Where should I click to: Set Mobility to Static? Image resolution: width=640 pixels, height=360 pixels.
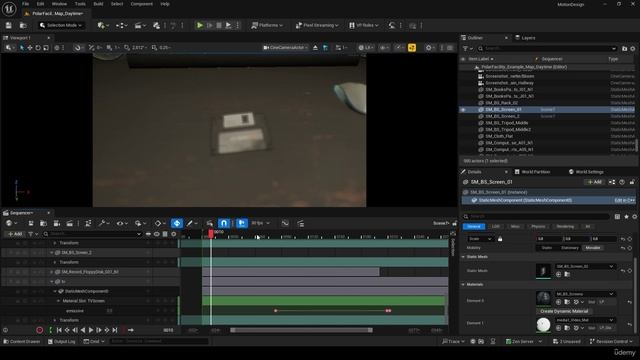(x=547, y=248)
